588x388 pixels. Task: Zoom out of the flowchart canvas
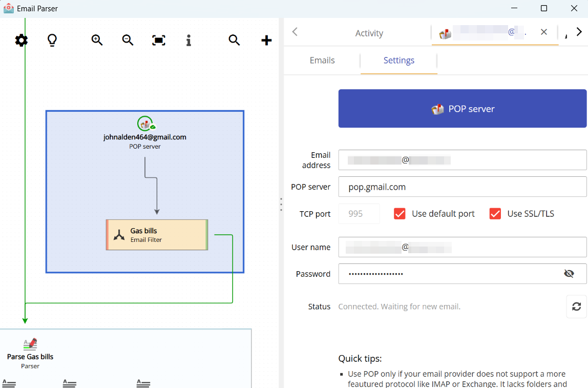[128, 40]
